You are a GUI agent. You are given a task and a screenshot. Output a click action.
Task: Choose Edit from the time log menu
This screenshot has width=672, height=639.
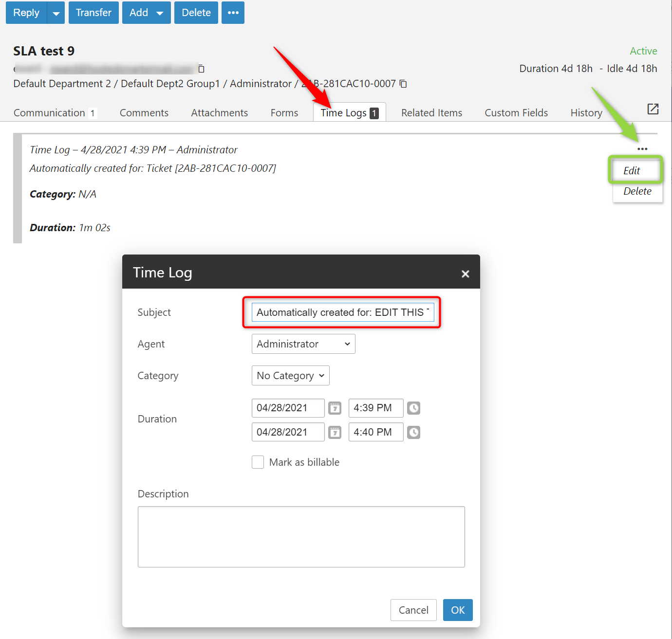click(632, 171)
